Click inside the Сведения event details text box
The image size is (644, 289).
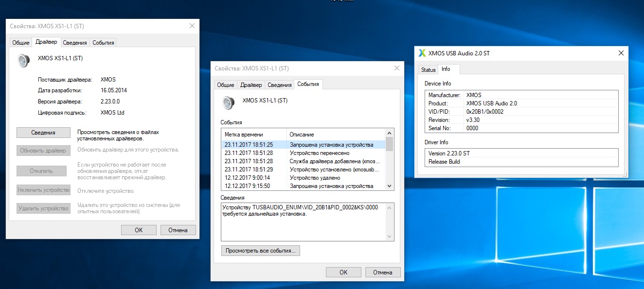click(307, 222)
